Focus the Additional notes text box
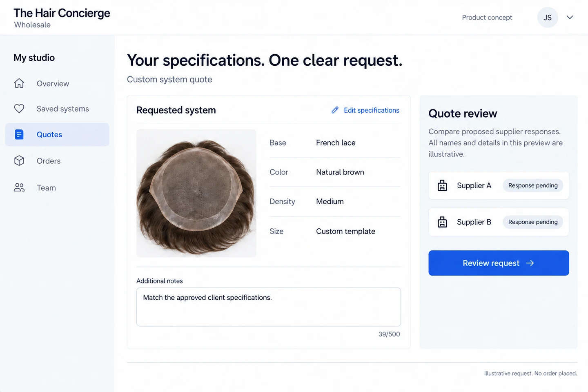This screenshot has width=588, height=392. (269, 307)
